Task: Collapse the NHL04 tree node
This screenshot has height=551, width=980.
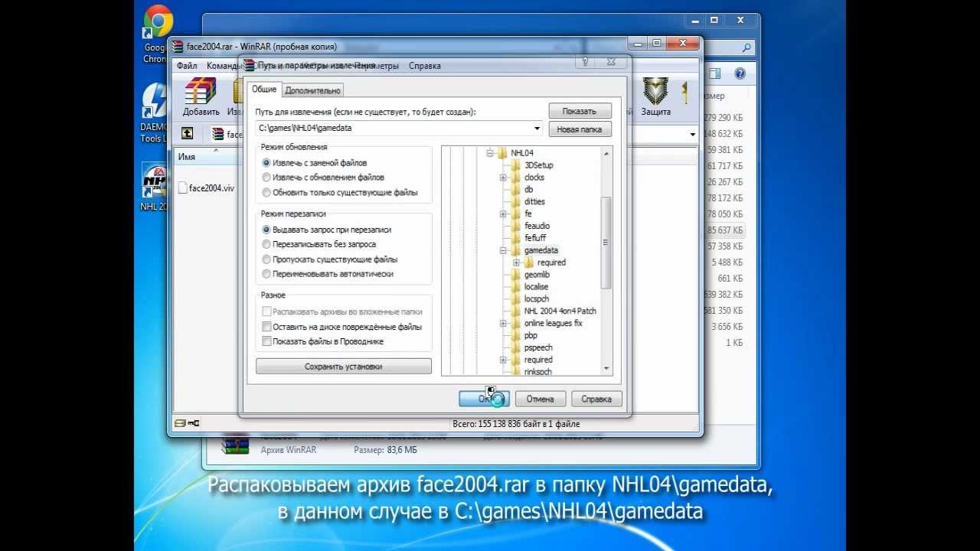Action: click(490, 153)
